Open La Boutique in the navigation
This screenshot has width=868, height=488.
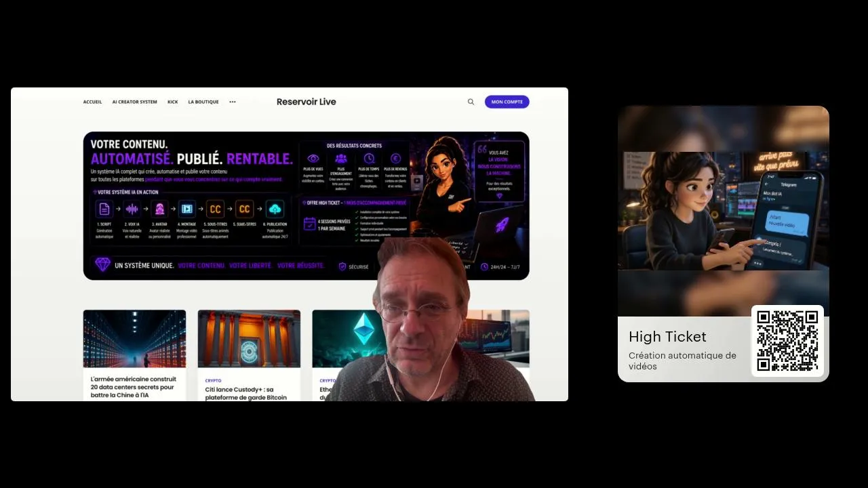click(x=203, y=102)
